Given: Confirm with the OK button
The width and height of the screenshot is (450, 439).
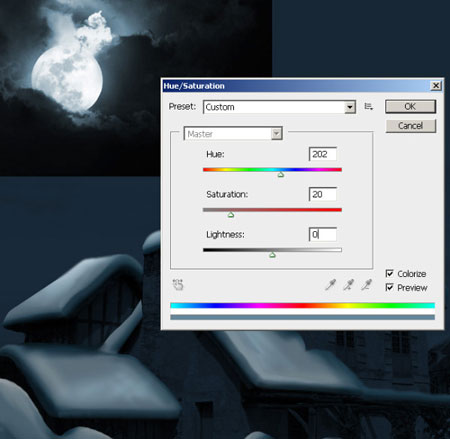Looking at the screenshot, I should [x=410, y=107].
